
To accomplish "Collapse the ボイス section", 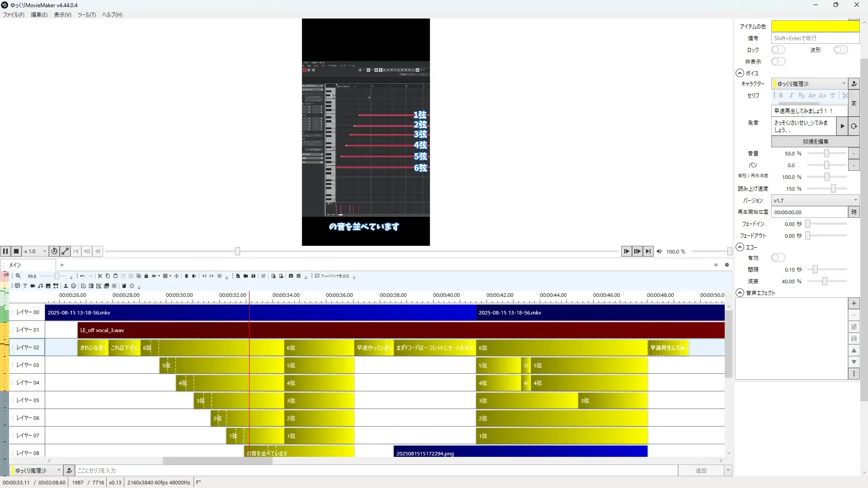I will [x=740, y=73].
